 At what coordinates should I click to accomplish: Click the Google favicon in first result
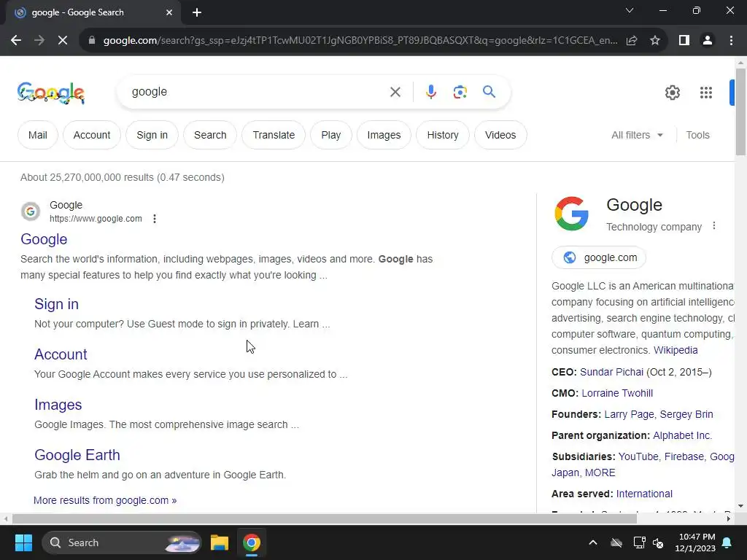[31, 211]
